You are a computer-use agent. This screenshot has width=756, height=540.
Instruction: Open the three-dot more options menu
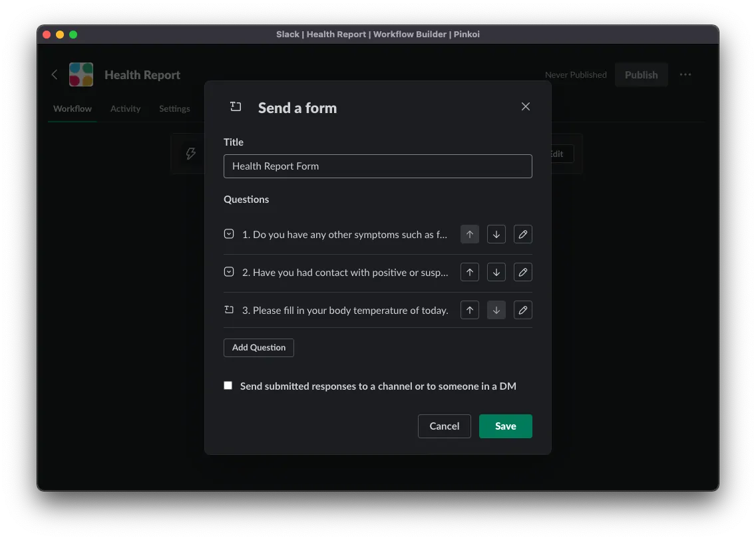point(685,74)
